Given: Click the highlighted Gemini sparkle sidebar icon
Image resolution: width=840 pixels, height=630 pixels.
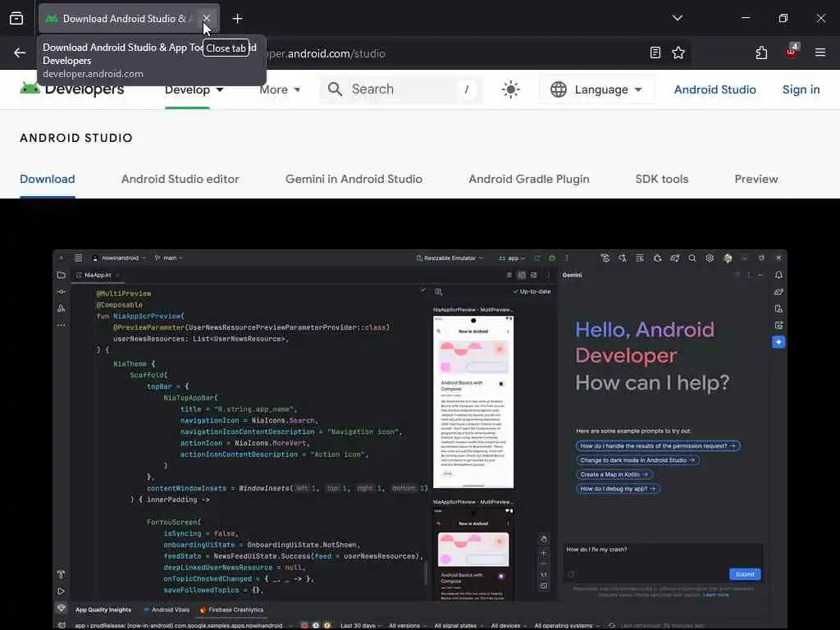Looking at the screenshot, I should tap(778, 342).
